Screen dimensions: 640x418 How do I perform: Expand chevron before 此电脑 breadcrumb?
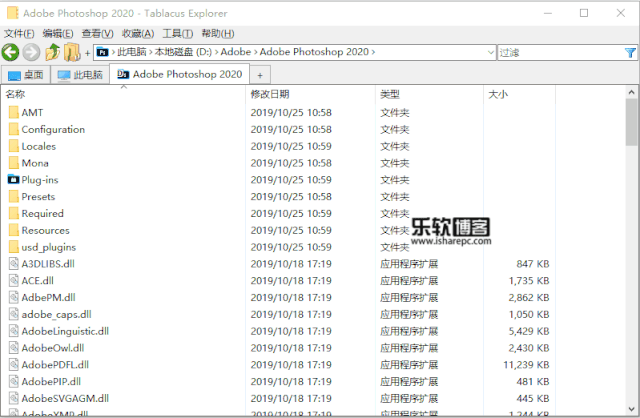coord(113,52)
